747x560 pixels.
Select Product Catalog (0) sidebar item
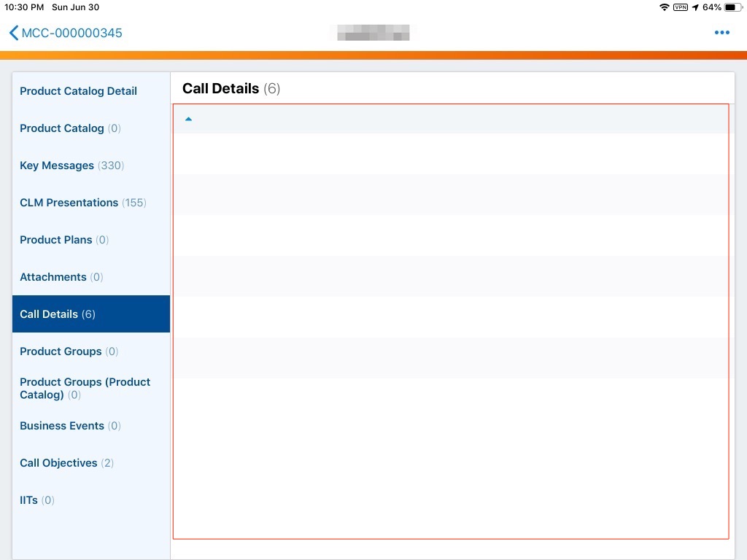pyautogui.click(x=70, y=128)
